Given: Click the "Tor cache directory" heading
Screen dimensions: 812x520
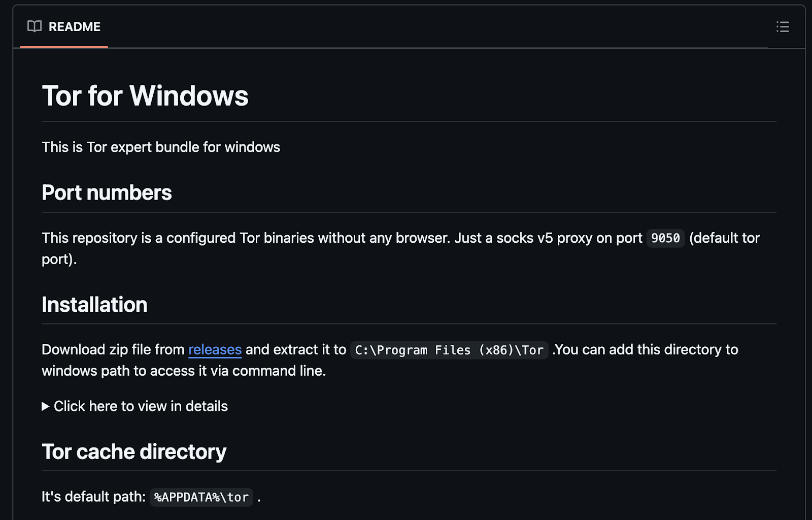Looking at the screenshot, I should [x=134, y=452].
